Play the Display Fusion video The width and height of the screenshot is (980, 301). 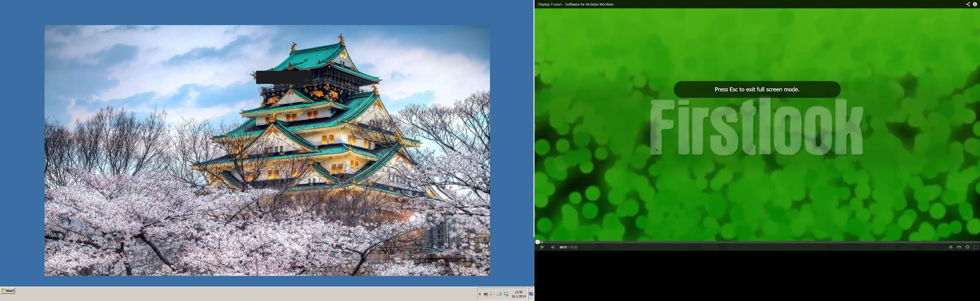tap(542, 247)
